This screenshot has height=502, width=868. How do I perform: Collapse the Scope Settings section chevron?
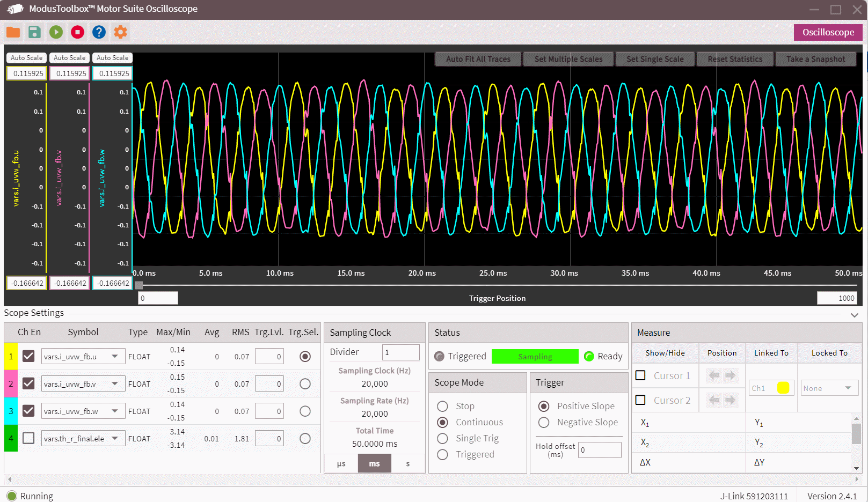[x=855, y=315]
